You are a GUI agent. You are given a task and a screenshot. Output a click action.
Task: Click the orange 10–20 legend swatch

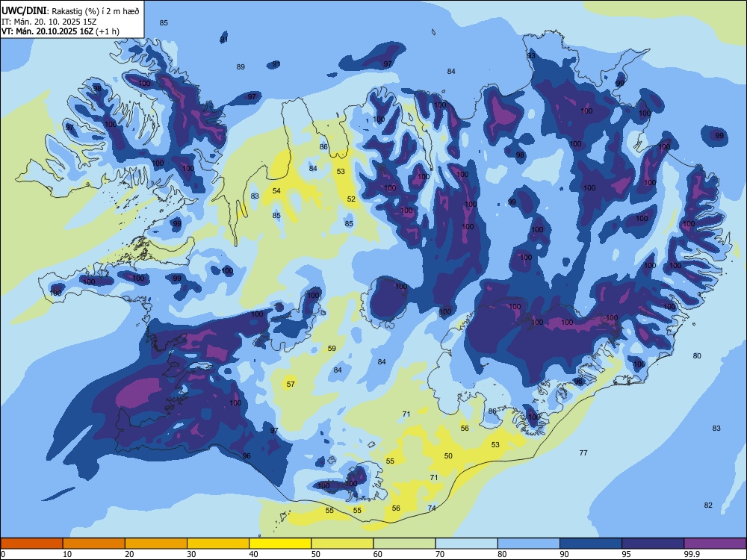(x=94, y=544)
